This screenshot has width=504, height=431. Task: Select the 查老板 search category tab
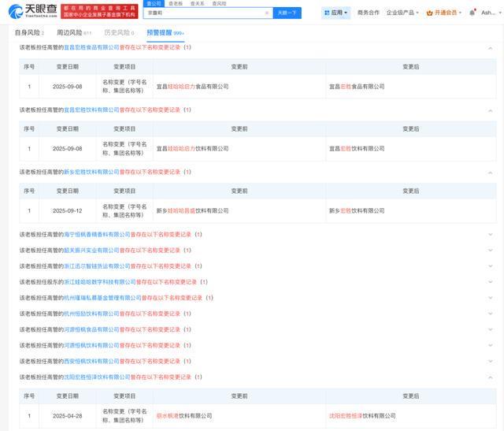176,3
